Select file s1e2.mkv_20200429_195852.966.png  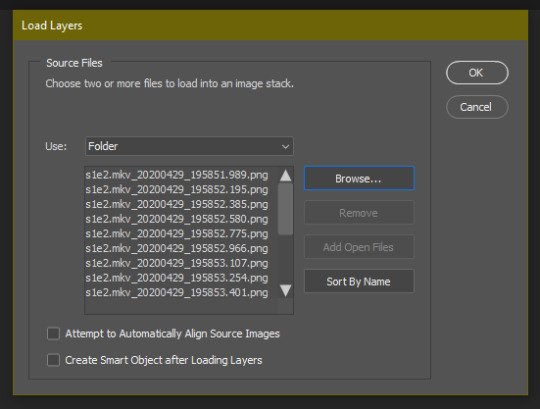[x=177, y=249]
